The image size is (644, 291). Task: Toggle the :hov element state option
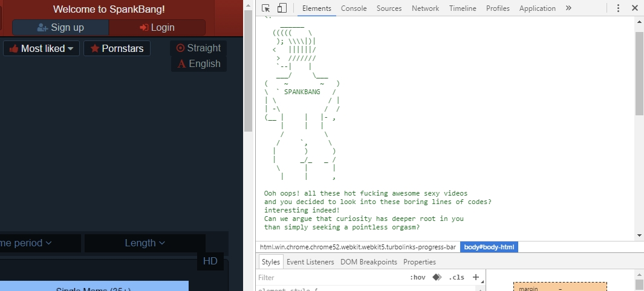(417, 278)
